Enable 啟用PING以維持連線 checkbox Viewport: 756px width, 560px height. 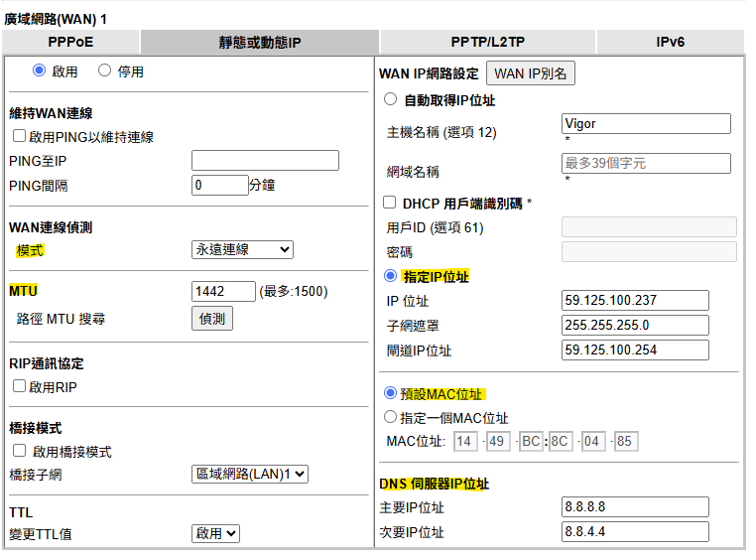(19, 137)
